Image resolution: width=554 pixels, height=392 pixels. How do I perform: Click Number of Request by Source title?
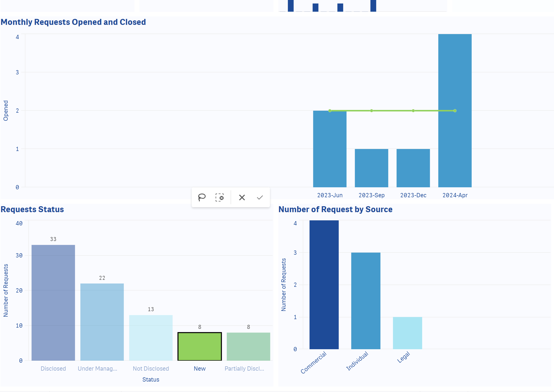335,209
